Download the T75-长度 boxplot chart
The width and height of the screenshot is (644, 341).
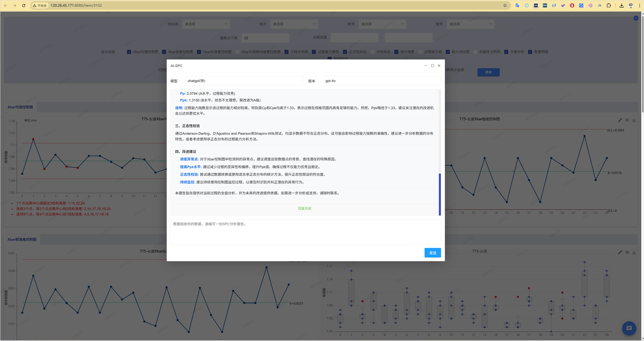(x=634, y=252)
